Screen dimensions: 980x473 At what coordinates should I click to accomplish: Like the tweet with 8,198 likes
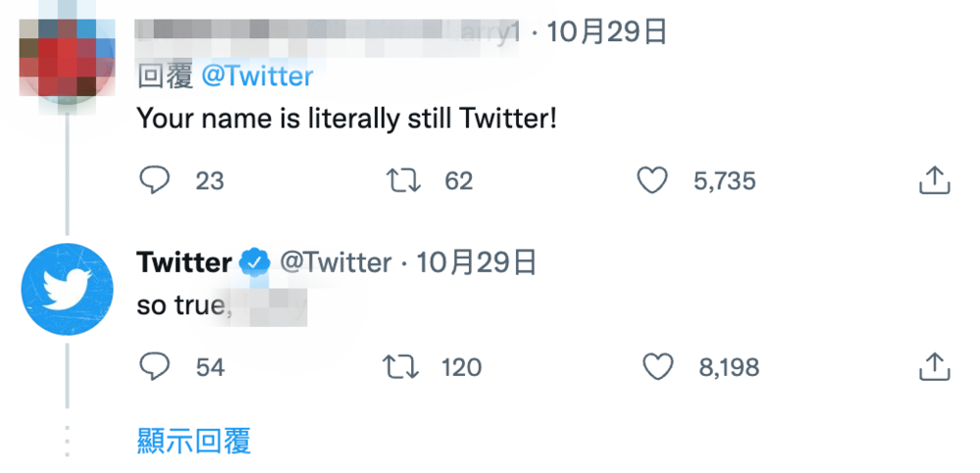657,367
